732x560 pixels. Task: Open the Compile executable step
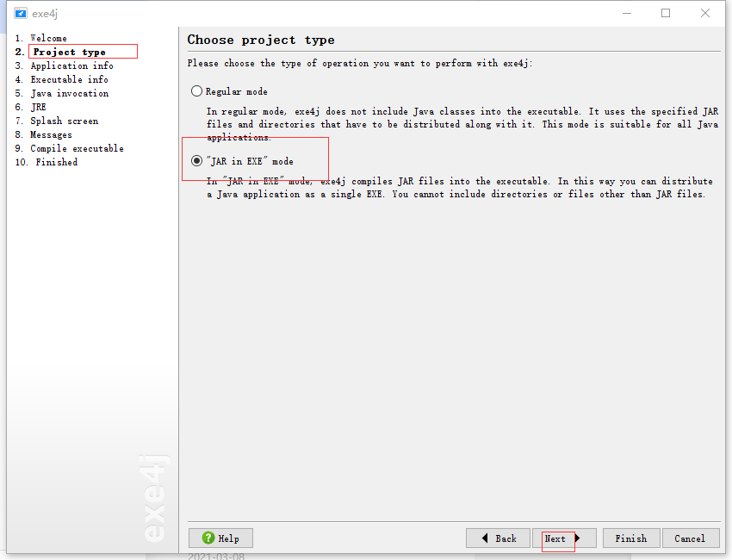point(77,148)
